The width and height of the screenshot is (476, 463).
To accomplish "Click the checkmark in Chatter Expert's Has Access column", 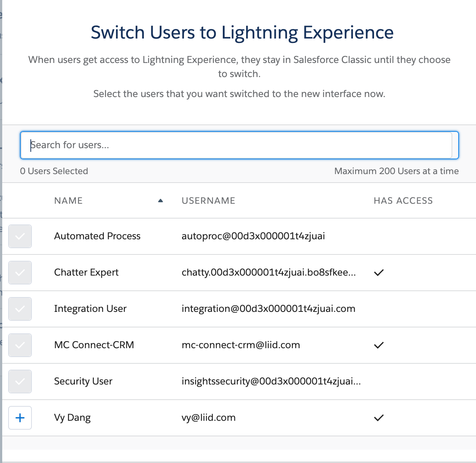I will pos(379,273).
